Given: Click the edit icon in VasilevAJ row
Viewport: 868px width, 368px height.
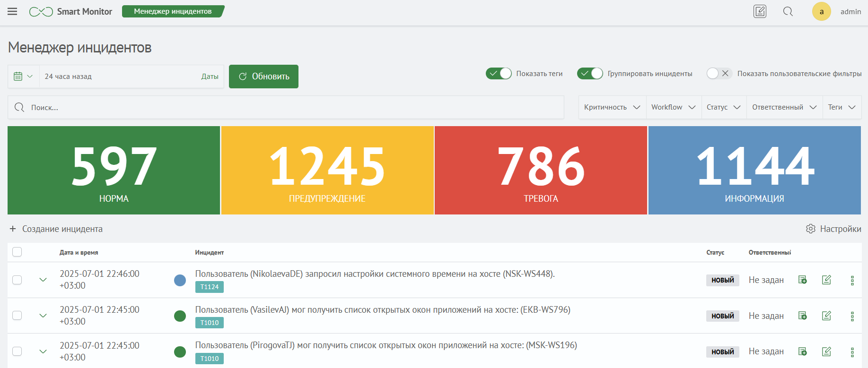Looking at the screenshot, I should point(826,316).
